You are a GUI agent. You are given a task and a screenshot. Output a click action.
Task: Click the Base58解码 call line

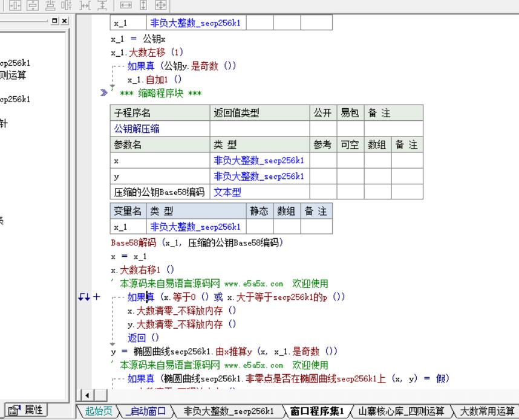[x=197, y=242]
